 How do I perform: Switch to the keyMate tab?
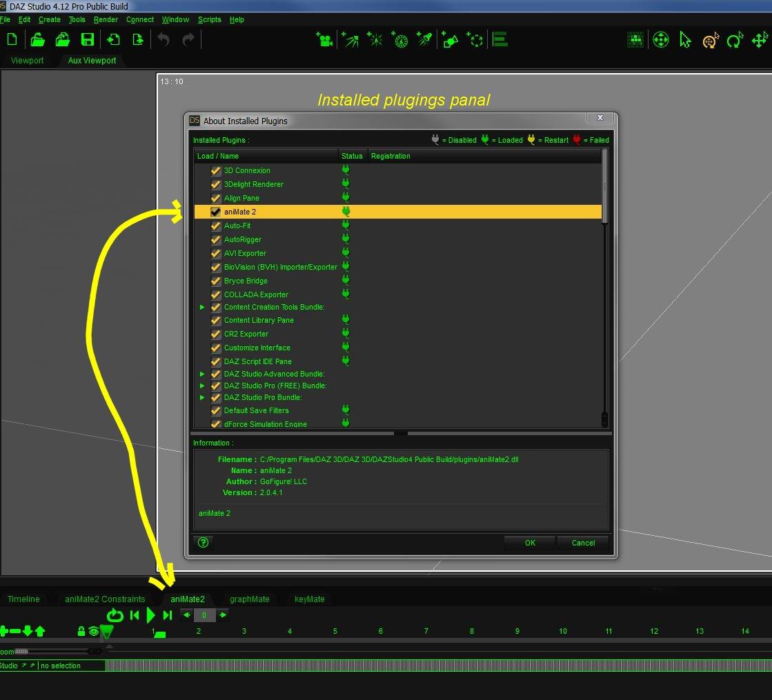pyautogui.click(x=309, y=599)
